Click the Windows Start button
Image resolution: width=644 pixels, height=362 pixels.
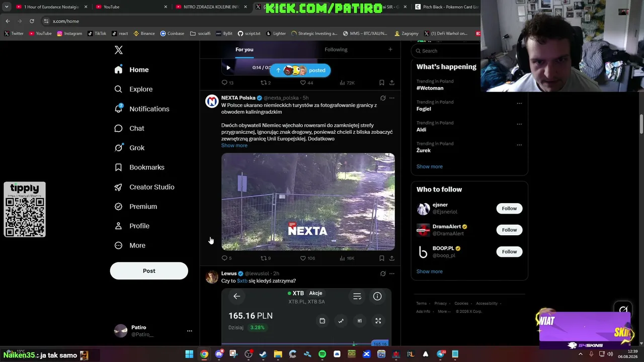(189, 354)
